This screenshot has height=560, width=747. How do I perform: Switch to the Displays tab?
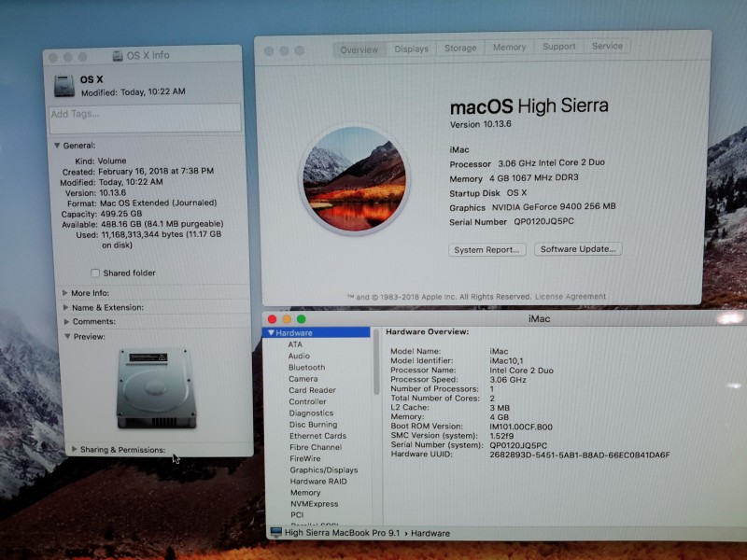(411, 49)
